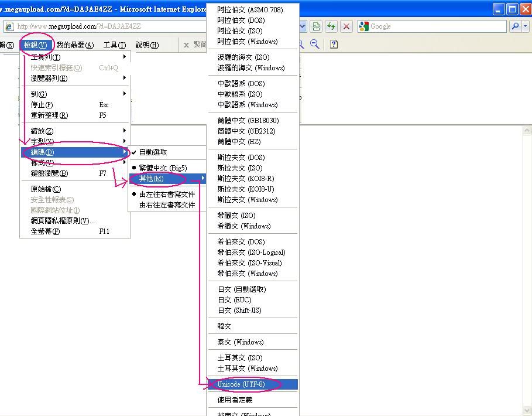Click the red X stop icon in toolbar
The image size is (532, 416).
coord(346,26)
